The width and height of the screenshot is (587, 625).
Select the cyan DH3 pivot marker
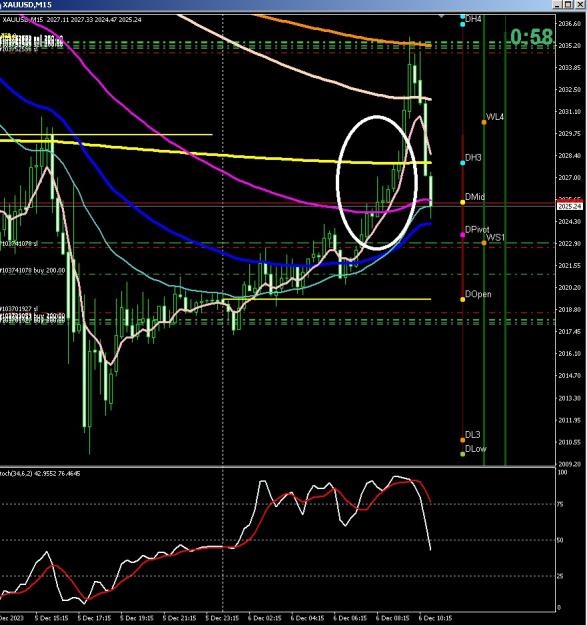(462, 163)
